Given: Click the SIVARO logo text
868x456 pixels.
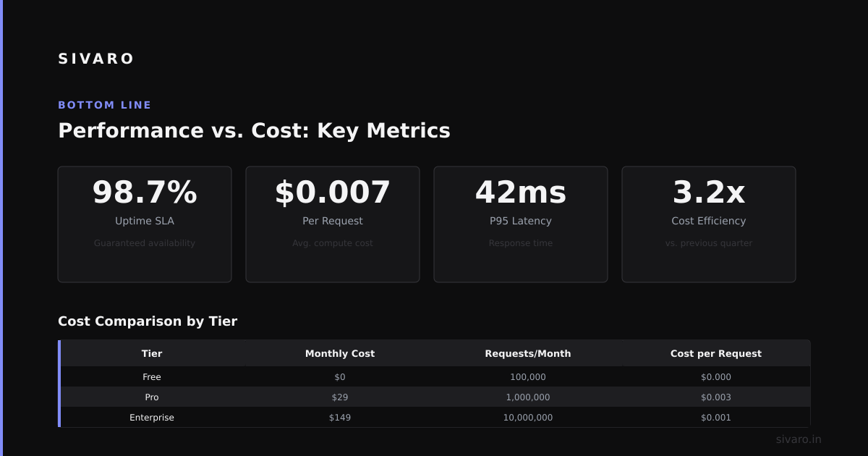Looking at the screenshot, I should (x=95, y=59).
